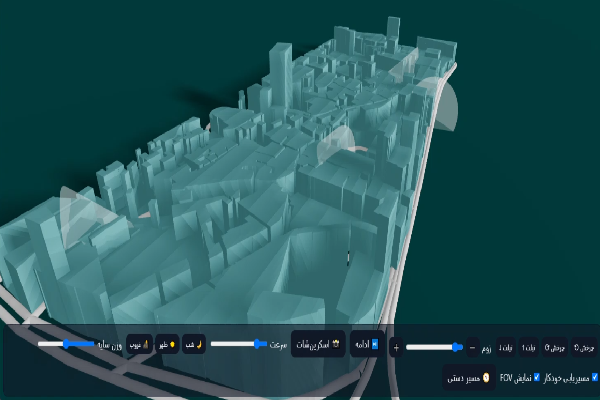Adjust the زوم zoom slider
The height and width of the screenshot is (400, 600).
pyautogui.click(x=434, y=347)
